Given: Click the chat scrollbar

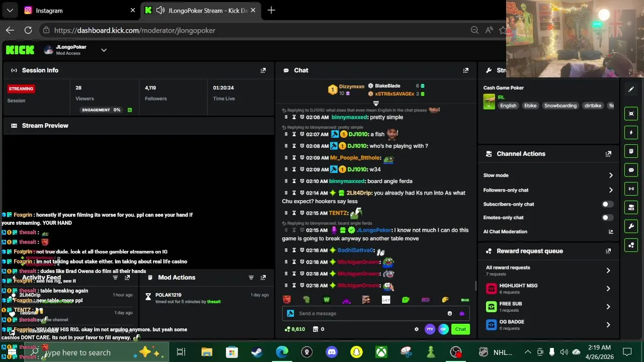Looking at the screenshot, I should coord(475,286).
